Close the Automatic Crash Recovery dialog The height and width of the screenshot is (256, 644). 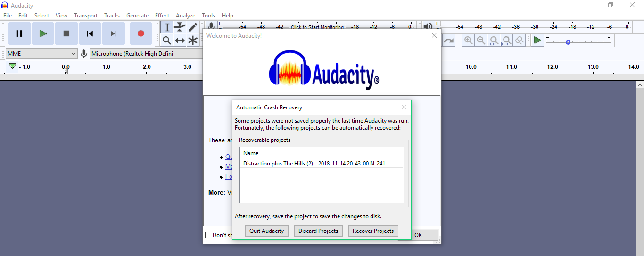(x=404, y=107)
